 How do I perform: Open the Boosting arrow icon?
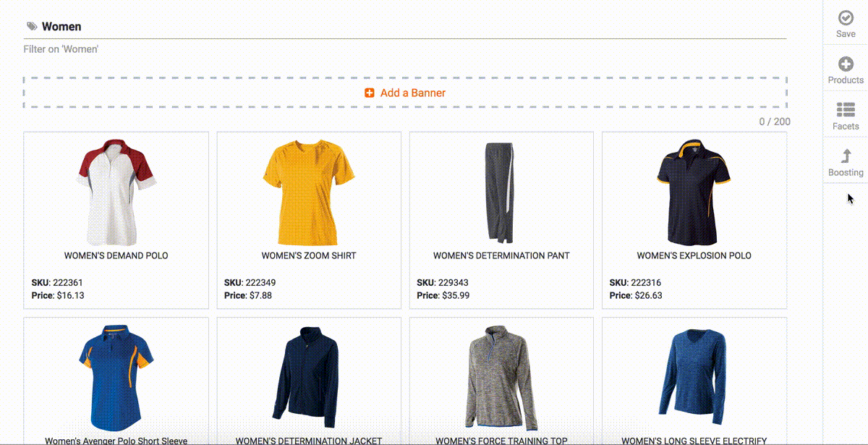845,156
